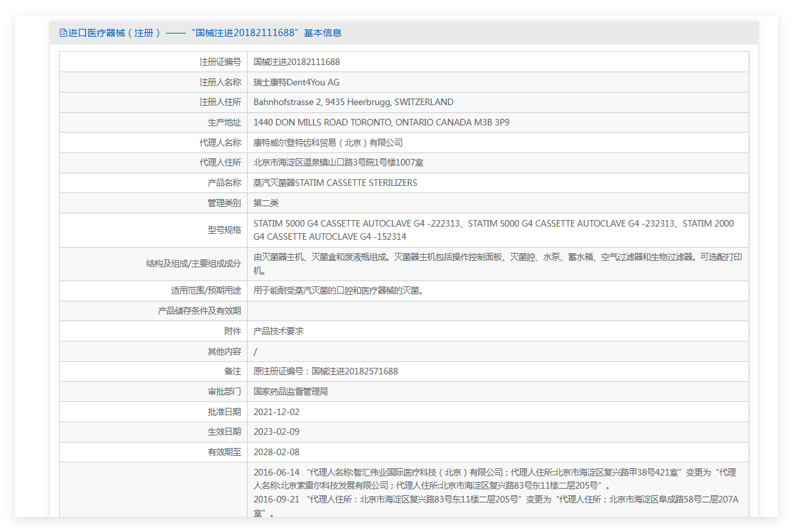Select agent 康特威尔登特齿科贸易（北京）有限公司

point(329,143)
